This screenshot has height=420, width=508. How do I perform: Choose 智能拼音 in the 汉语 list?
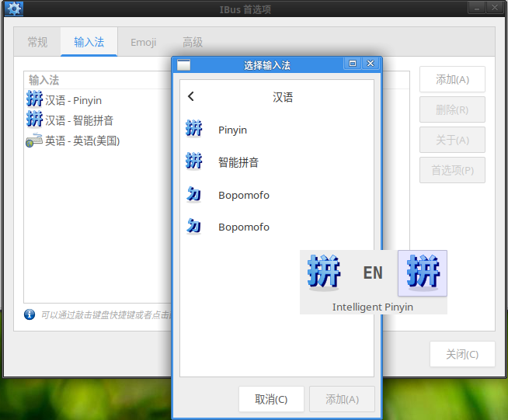point(277,162)
